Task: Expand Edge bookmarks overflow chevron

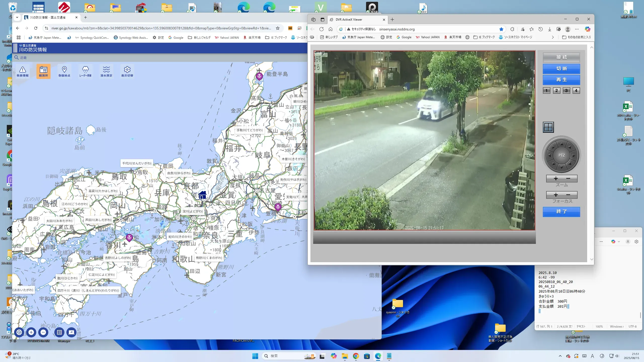Action: click(x=553, y=37)
